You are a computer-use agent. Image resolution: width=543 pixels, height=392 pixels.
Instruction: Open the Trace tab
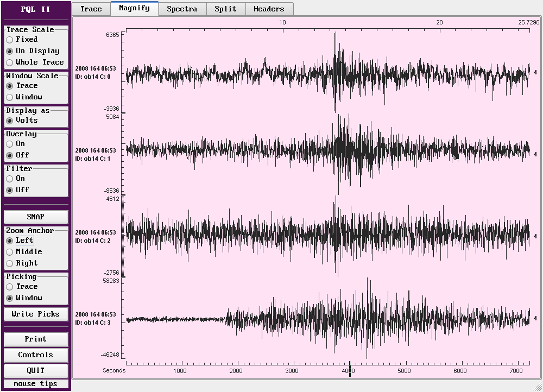(91, 9)
